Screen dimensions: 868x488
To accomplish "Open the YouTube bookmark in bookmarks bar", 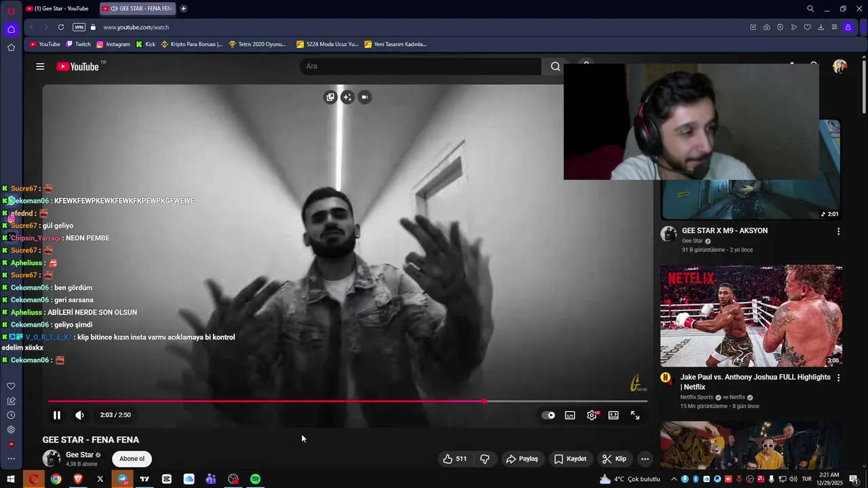I will coord(45,44).
